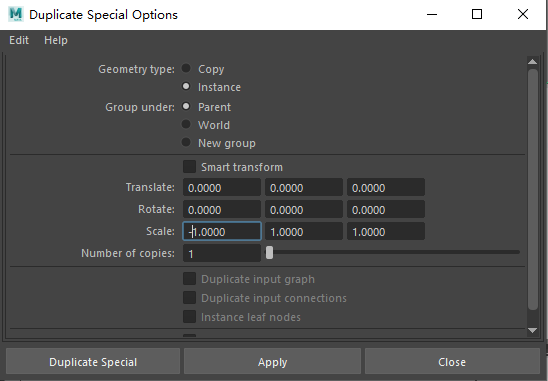This screenshot has width=548, height=381.
Task: Open the Edit menu
Action: [x=19, y=40]
